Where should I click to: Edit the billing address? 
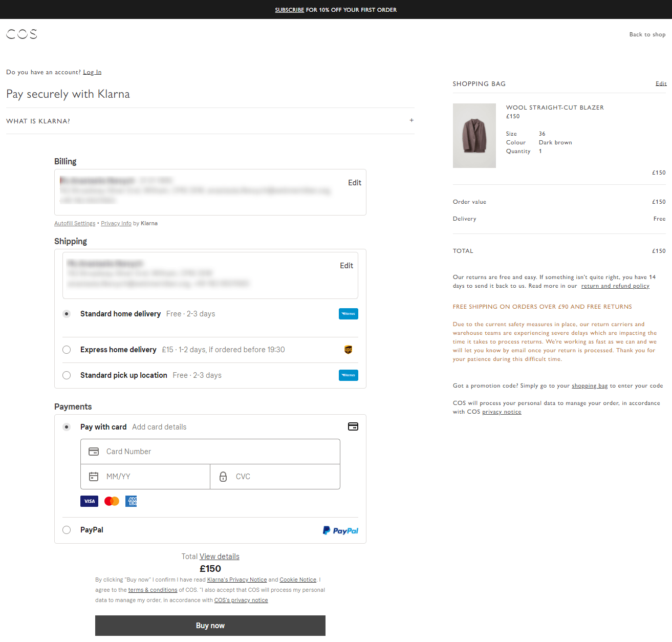(x=355, y=183)
